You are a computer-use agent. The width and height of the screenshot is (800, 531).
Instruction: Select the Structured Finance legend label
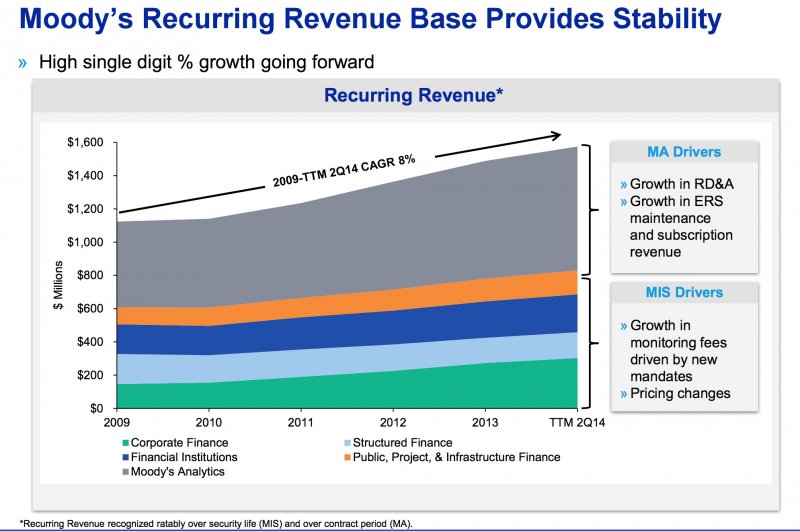[403, 443]
